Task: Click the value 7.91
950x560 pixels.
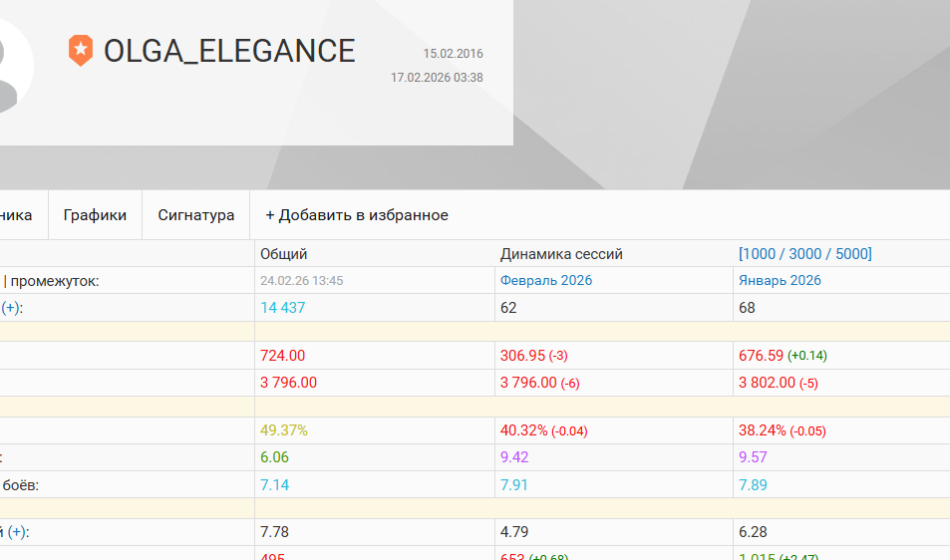Action: pos(514,485)
